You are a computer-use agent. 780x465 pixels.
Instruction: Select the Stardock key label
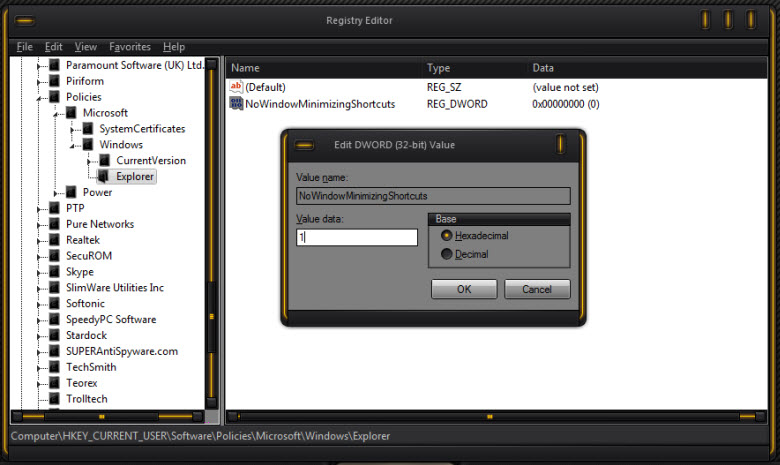point(87,336)
